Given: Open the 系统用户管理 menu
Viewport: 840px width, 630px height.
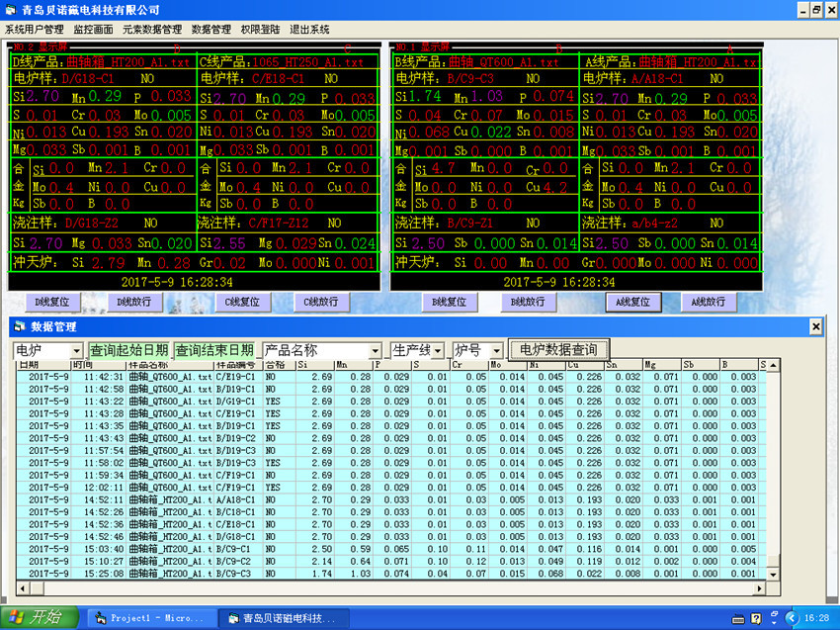Looking at the screenshot, I should pos(35,30).
